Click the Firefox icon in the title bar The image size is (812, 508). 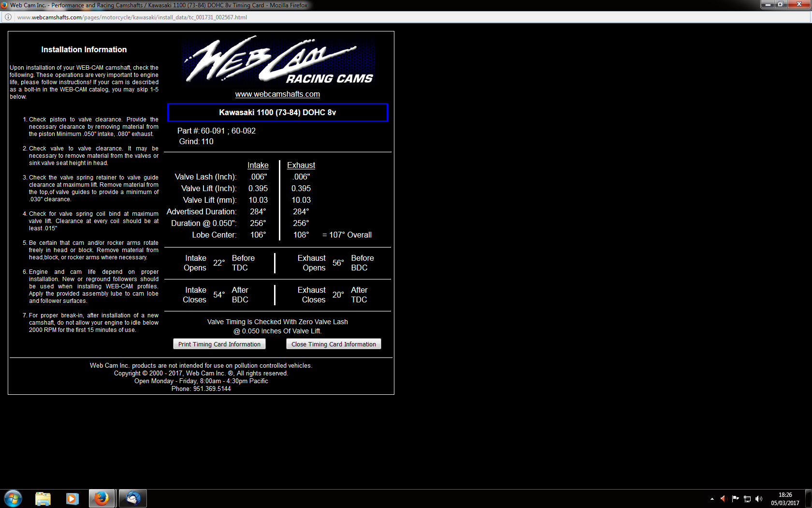click(x=4, y=5)
